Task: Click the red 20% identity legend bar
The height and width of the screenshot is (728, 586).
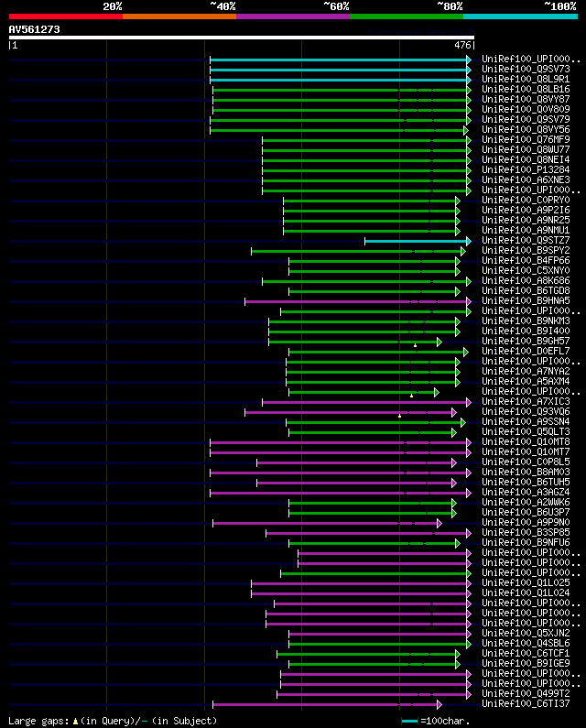Action: coord(66,16)
